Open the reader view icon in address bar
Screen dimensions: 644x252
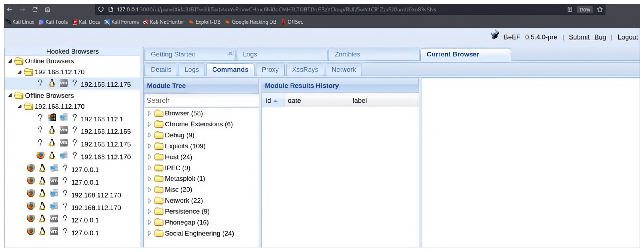tap(570, 9)
